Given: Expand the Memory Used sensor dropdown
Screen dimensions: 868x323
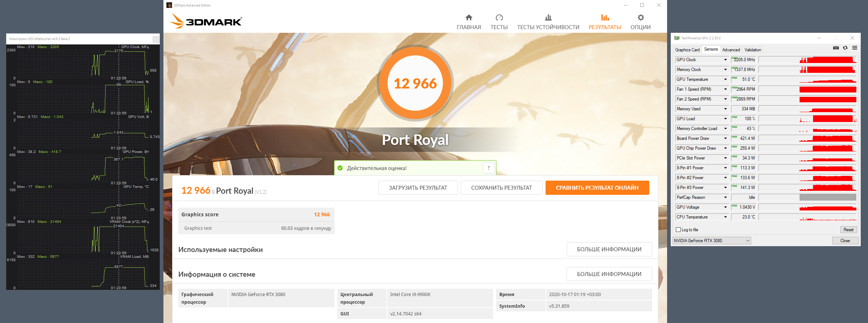Looking at the screenshot, I should (725, 109).
